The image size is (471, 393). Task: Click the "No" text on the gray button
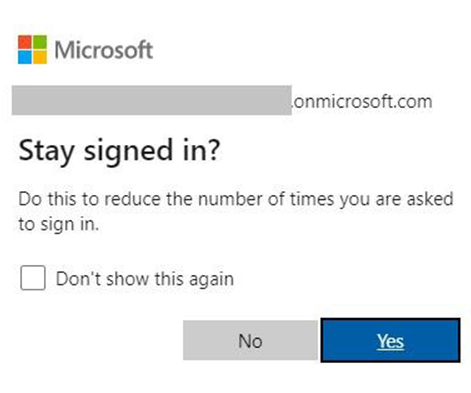(250, 341)
